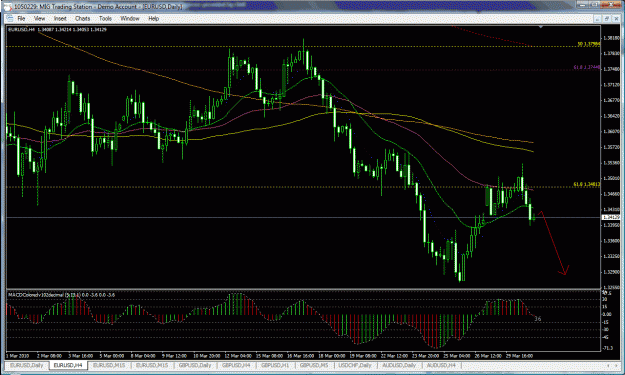Click the chart window icon beside File

pyautogui.click(x=10, y=18)
